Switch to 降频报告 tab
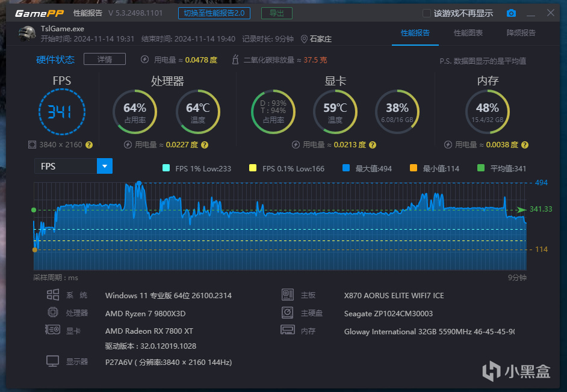567x392 pixels. pyautogui.click(x=521, y=33)
